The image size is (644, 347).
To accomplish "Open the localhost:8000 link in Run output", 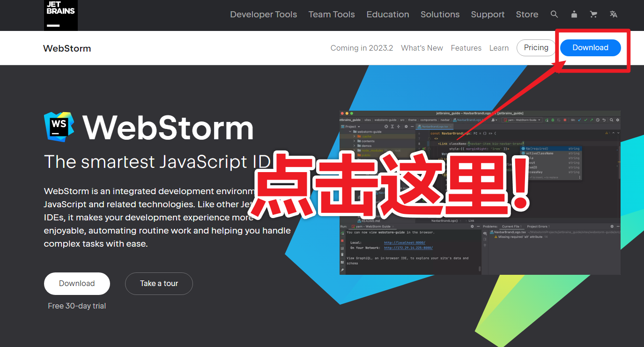I will pyautogui.click(x=404, y=242).
